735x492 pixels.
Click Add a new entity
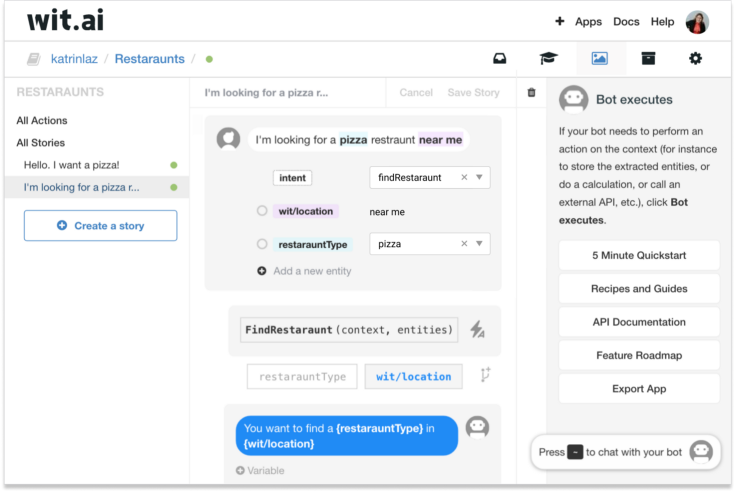tap(312, 271)
